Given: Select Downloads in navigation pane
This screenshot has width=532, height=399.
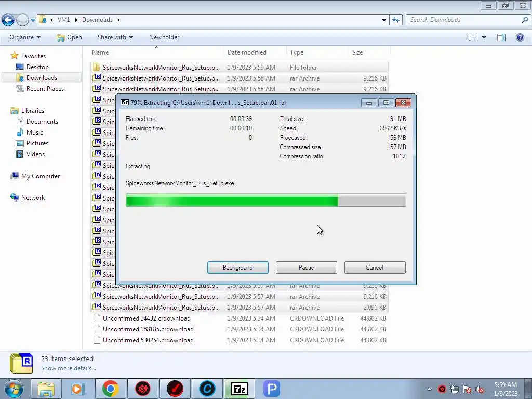Looking at the screenshot, I should pos(42,78).
